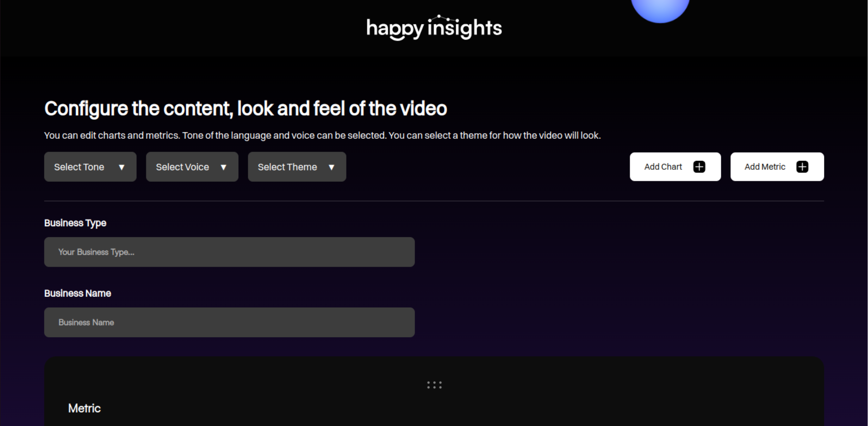Open the Select Voice dropdown
The image size is (868, 426).
(192, 166)
